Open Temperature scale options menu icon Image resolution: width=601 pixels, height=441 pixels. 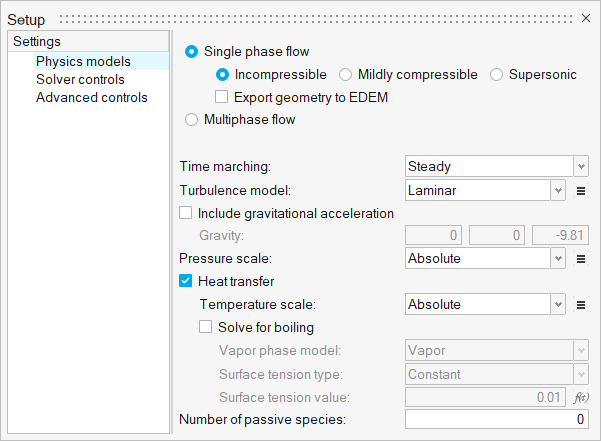click(581, 305)
